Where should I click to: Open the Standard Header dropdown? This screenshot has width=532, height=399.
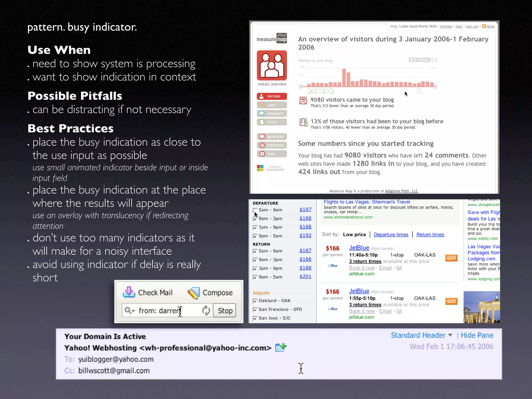[x=421, y=335]
